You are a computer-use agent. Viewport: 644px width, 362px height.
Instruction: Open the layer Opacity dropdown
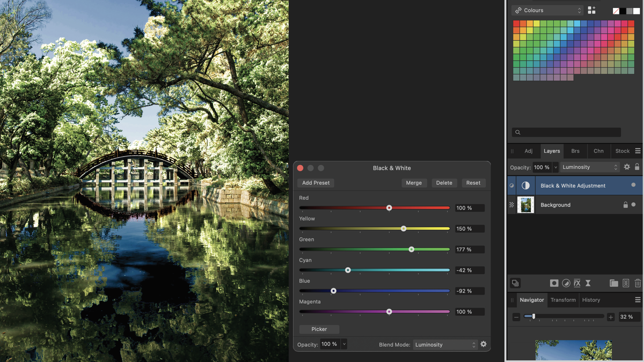(x=555, y=167)
